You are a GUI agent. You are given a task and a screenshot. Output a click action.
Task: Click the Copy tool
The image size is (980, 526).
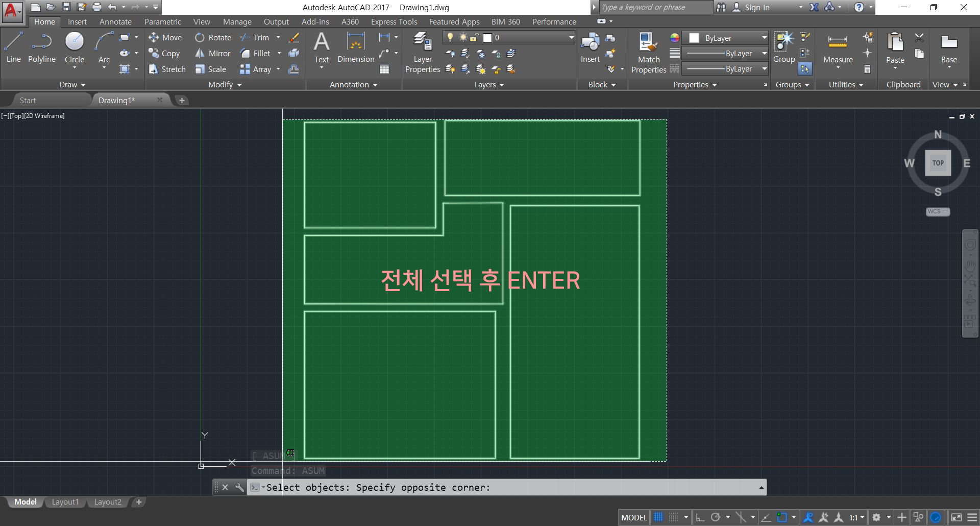pyautogui.click(x=164, y=53)
